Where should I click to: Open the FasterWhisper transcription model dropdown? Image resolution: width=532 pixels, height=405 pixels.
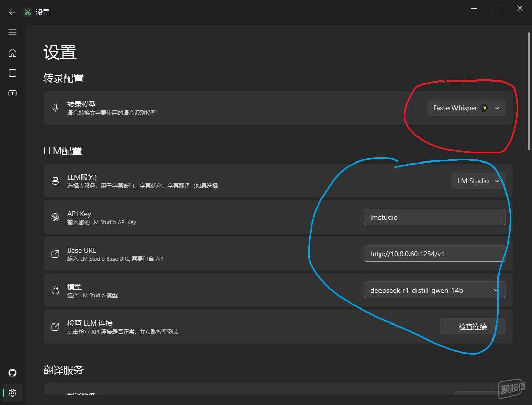click(466, 108)
